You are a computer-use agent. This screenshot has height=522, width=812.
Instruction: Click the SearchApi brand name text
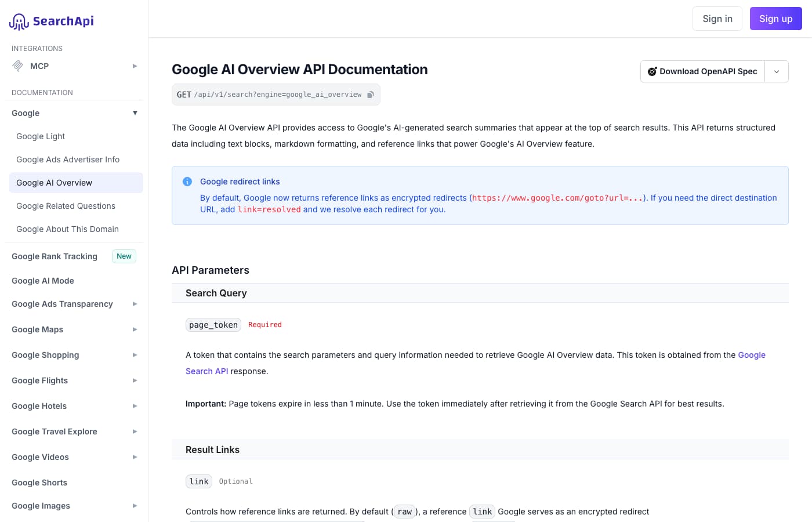63,21
